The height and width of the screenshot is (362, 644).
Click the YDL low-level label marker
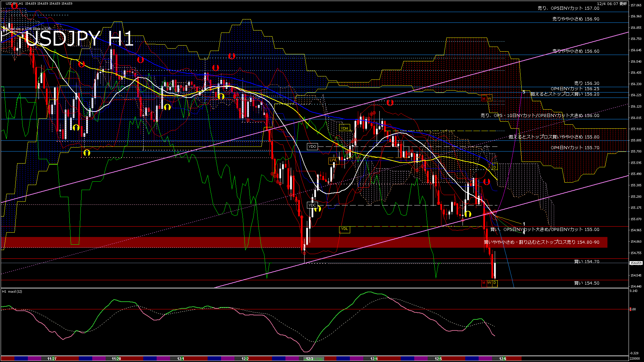(x=344, y=229)
